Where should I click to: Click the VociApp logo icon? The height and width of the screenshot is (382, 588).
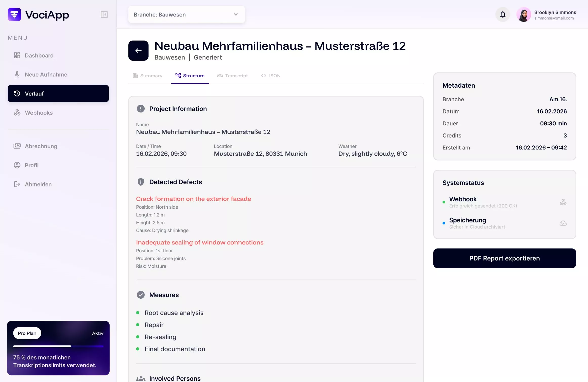pyautogui.click(x=14, y=14)
